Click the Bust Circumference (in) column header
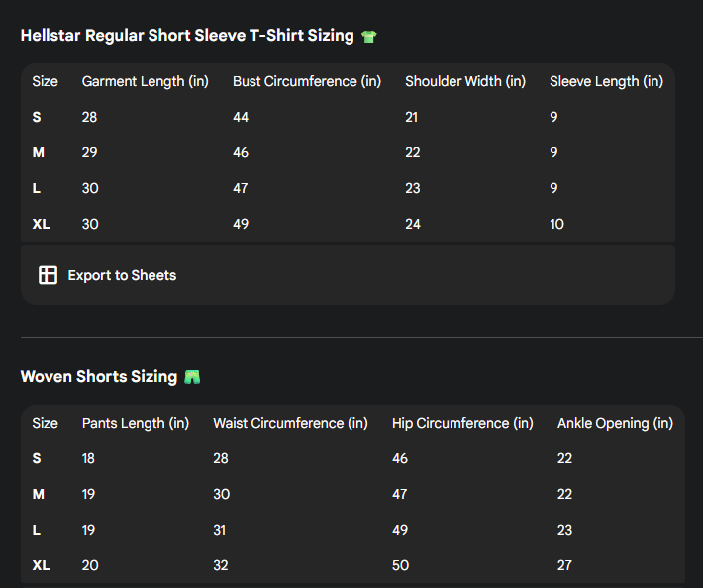 306,81
